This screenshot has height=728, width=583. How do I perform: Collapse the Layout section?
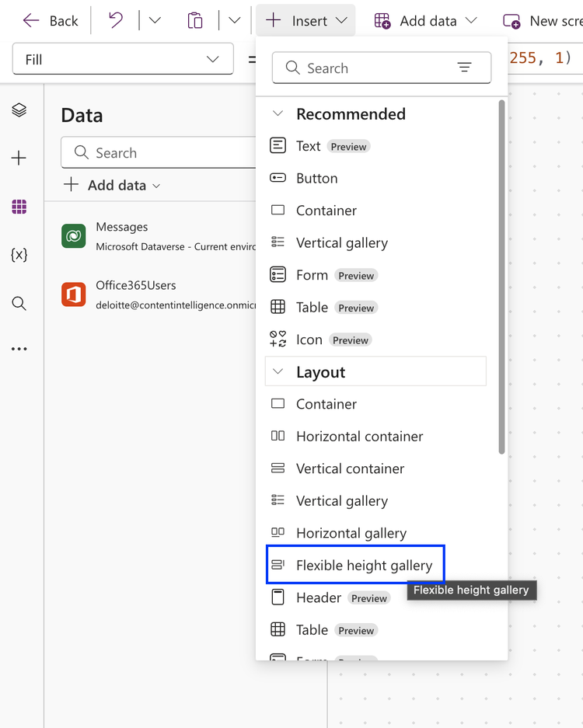pos(278,371)
